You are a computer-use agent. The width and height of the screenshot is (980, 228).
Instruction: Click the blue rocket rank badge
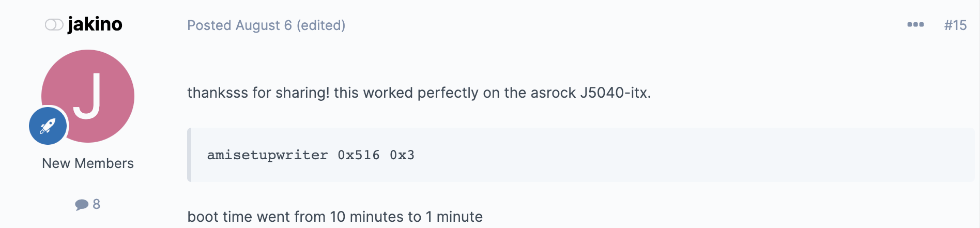48,126
